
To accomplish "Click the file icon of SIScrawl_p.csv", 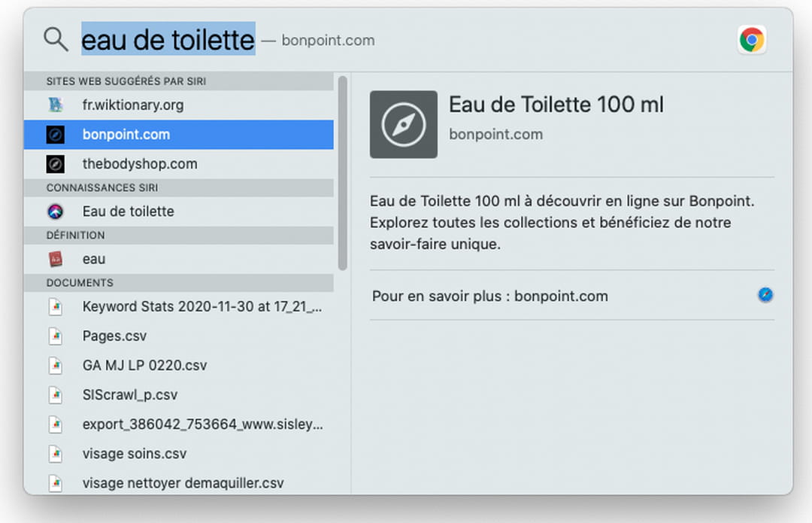I will click(56, 395).
